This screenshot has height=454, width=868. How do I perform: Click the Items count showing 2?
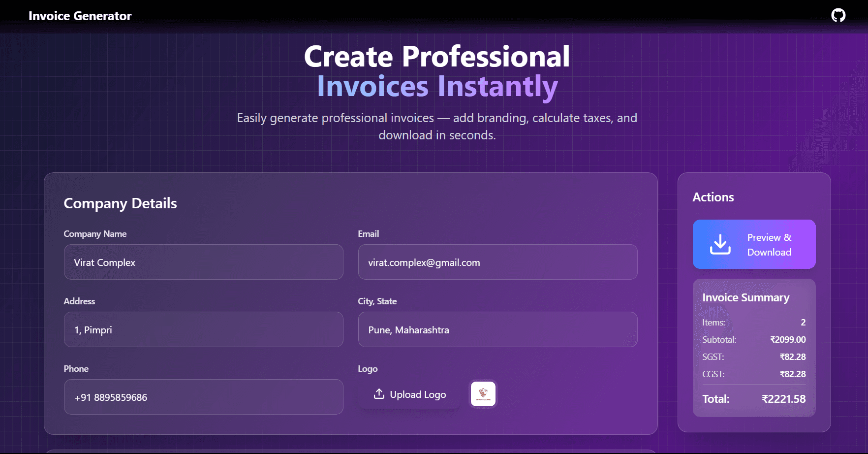click(803, 323)
